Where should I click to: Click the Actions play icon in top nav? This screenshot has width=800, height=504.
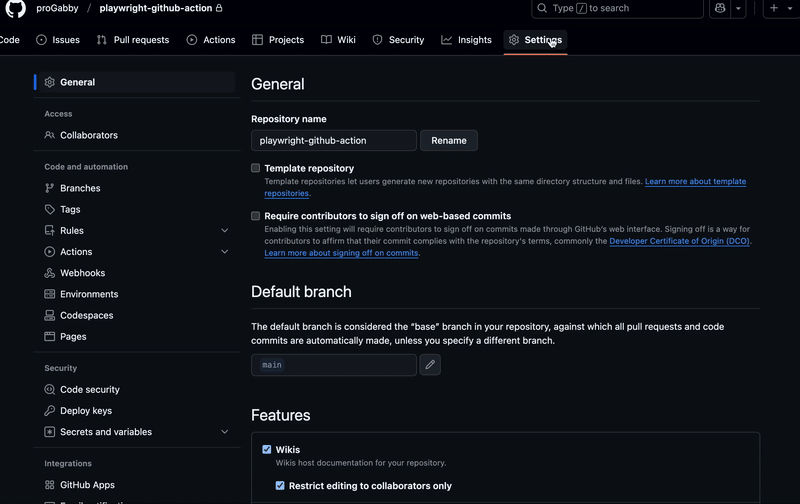click(x=192, y=40)
